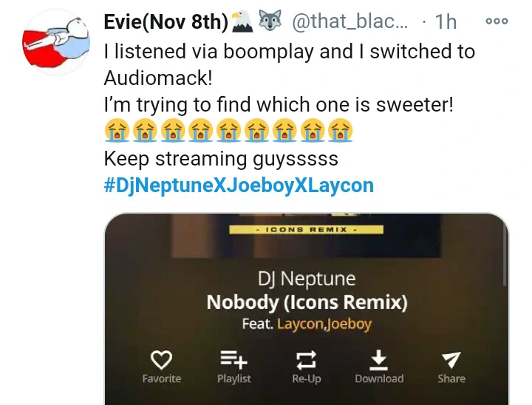Click the first crying emoji in the row

pos(117,130)
